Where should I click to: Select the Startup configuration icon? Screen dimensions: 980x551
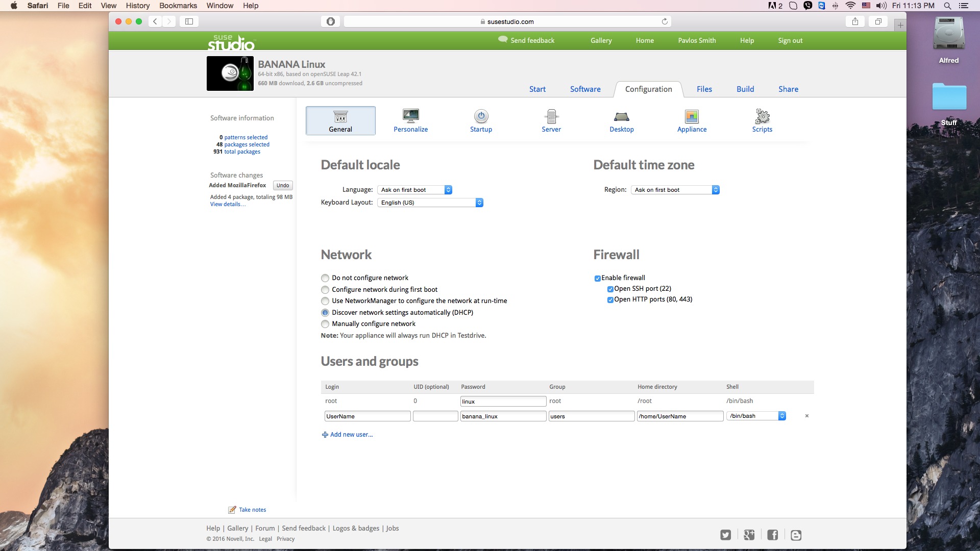point(480,121)
